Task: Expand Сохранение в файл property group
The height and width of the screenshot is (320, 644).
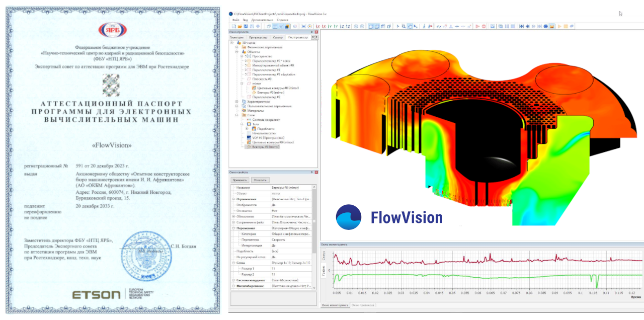Action: click(233, 222)
